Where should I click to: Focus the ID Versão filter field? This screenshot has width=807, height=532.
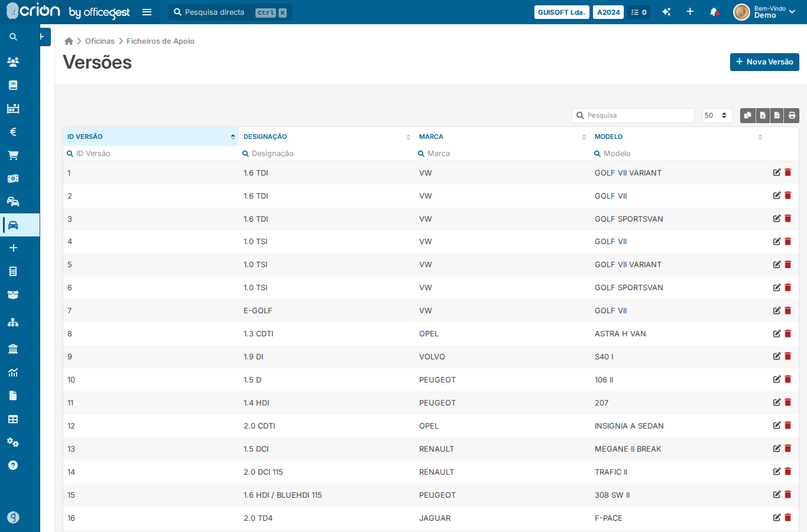coord(151,153)
